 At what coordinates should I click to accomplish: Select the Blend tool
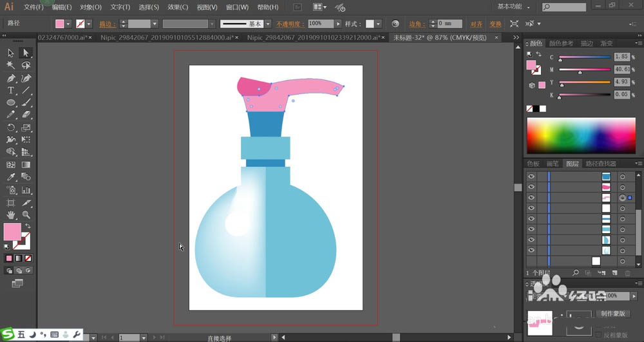coord(26,177)
